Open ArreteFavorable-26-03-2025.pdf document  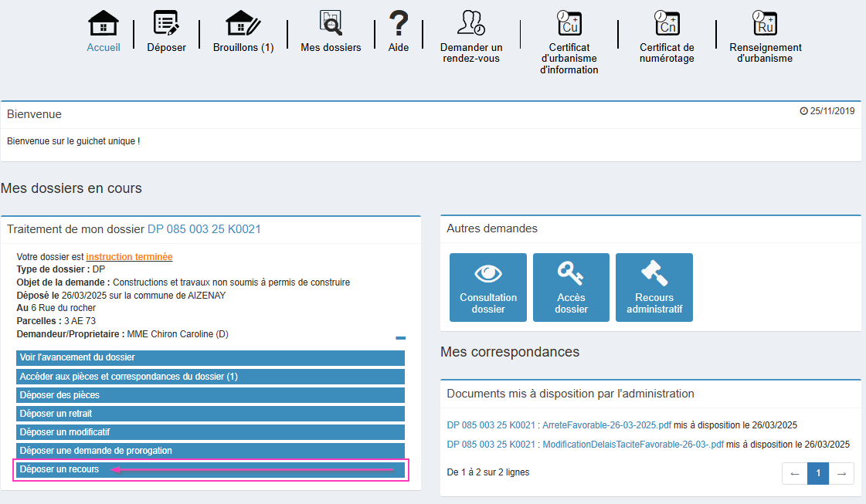[x=559, y=425]
